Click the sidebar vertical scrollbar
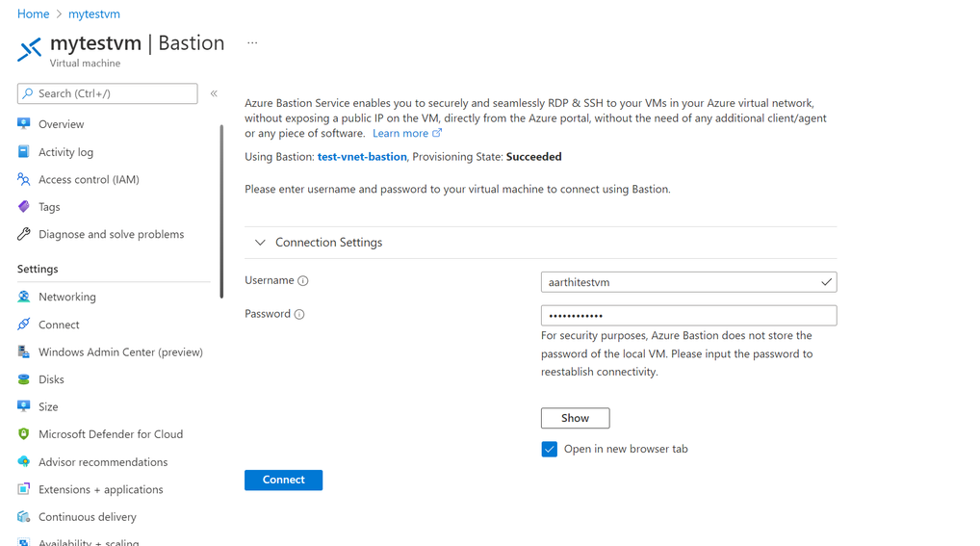 [221, 212]
